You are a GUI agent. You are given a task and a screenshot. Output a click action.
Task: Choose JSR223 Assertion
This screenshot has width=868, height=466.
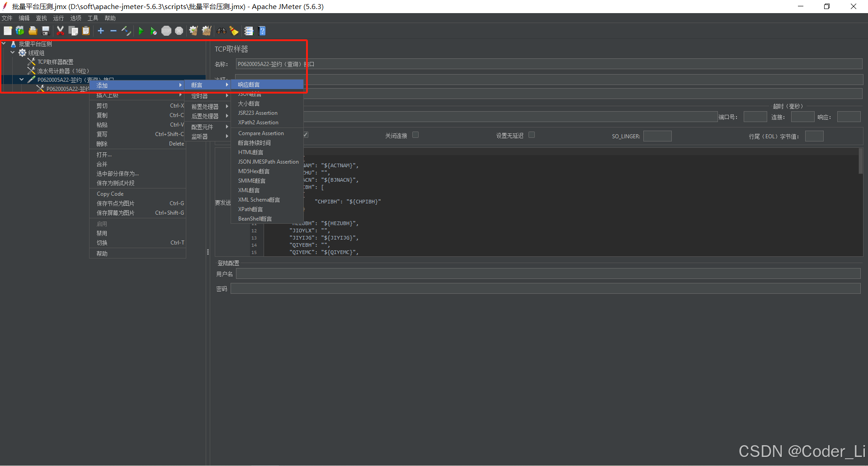(267, 113)
